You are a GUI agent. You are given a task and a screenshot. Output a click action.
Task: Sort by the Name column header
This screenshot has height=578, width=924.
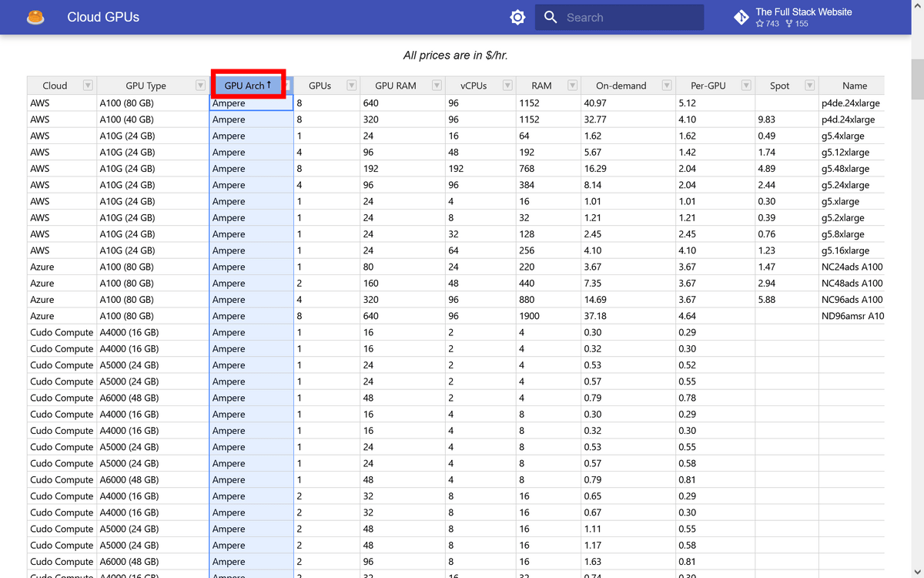pyautogui.click(x=854, y=86)
